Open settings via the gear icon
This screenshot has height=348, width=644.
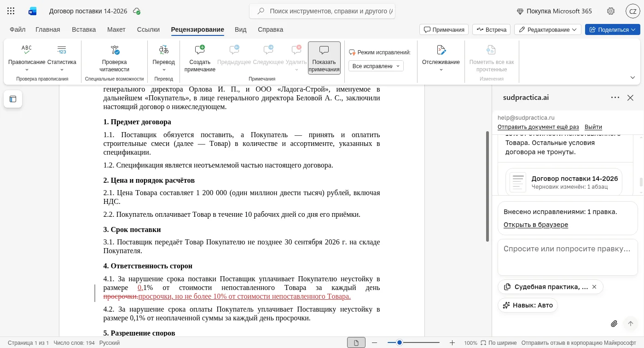[x=611, y=11]
